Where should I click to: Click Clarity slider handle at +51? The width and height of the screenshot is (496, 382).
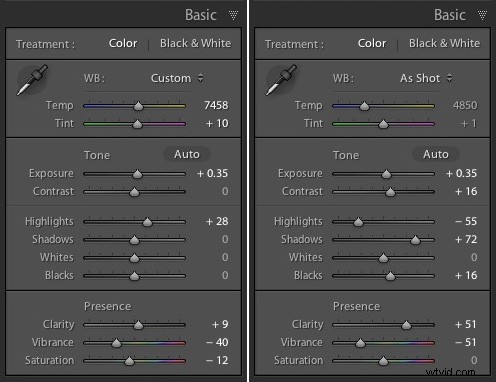(406, 325)
